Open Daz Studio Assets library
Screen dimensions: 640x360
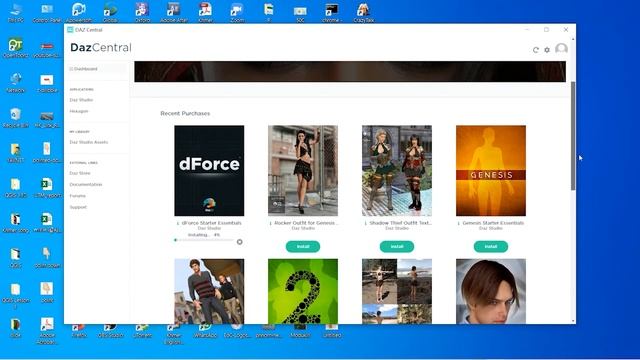(89, 142)
